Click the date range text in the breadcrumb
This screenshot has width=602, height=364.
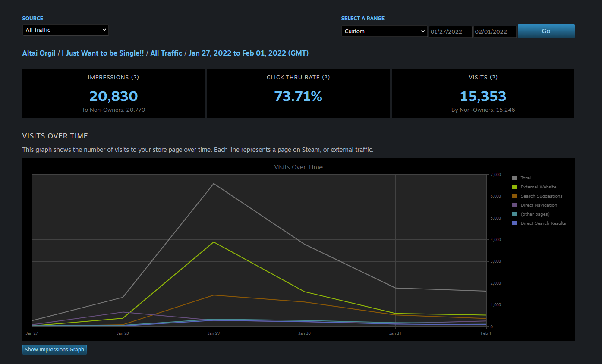coord(249,53)
